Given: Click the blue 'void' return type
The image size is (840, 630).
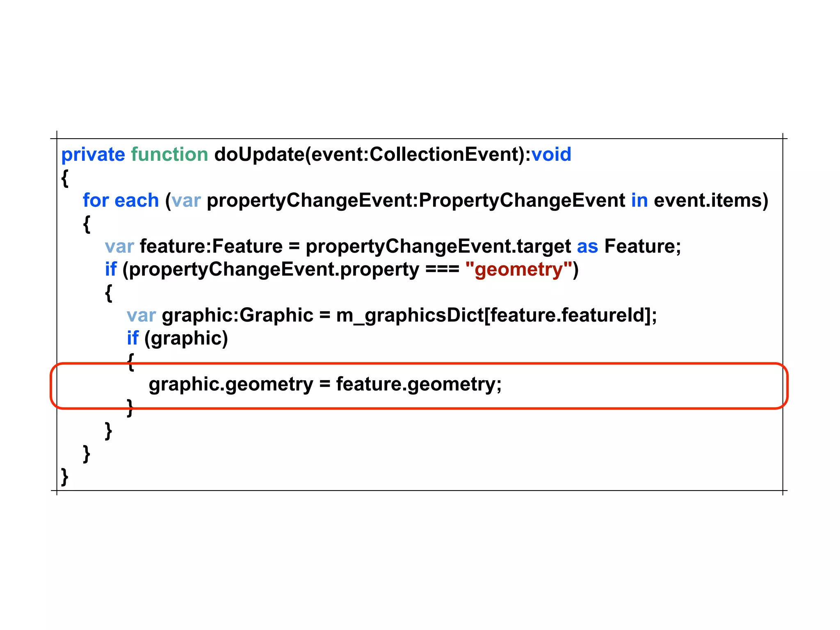Looking at the screenshot, I should pos(551,155).
